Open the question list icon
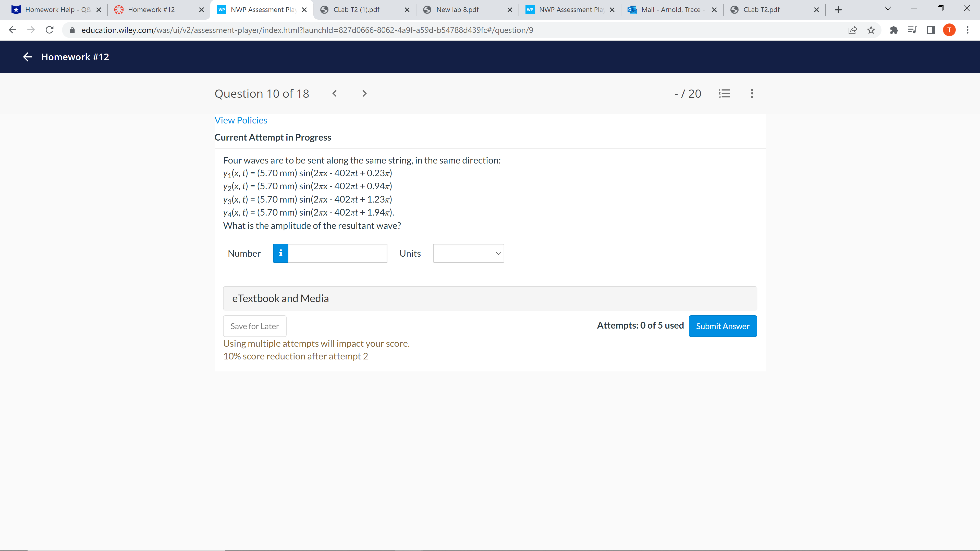The height and width of the screenshot is (551, 980). point(724,94)
